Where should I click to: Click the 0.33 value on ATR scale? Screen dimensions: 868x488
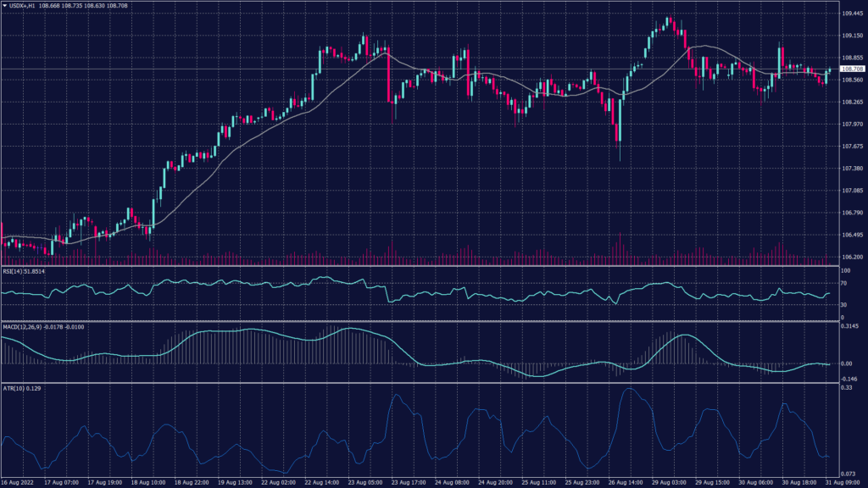click(847, 389)
